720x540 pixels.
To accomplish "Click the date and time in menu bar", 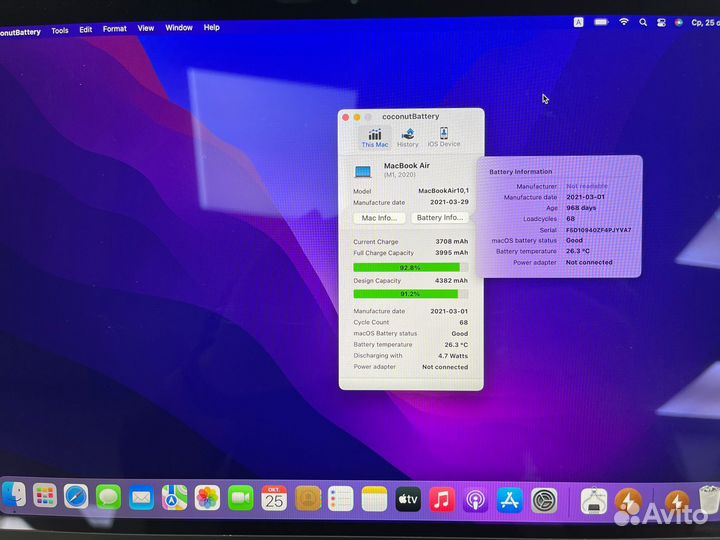I will [705, 22].
